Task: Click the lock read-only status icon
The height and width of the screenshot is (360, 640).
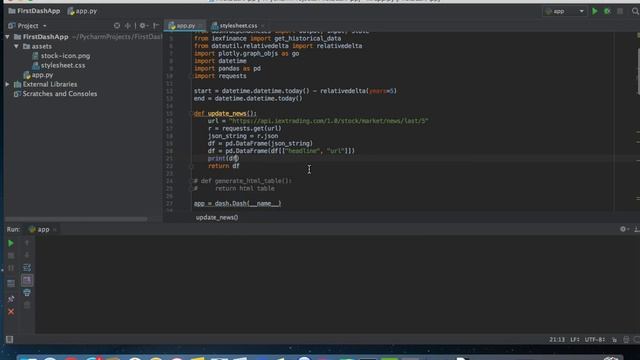Action: pyautogui.click(x=614, y=340)
